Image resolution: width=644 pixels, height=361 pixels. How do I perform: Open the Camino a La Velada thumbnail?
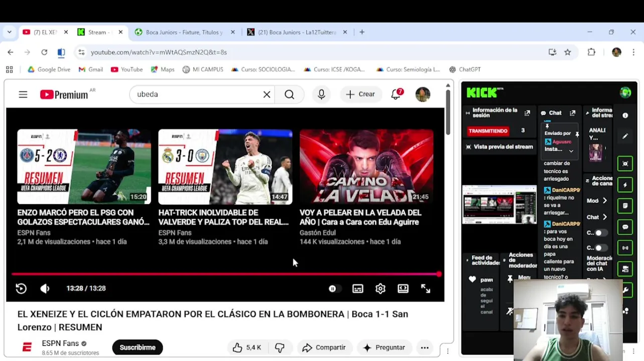pos(366,166)
